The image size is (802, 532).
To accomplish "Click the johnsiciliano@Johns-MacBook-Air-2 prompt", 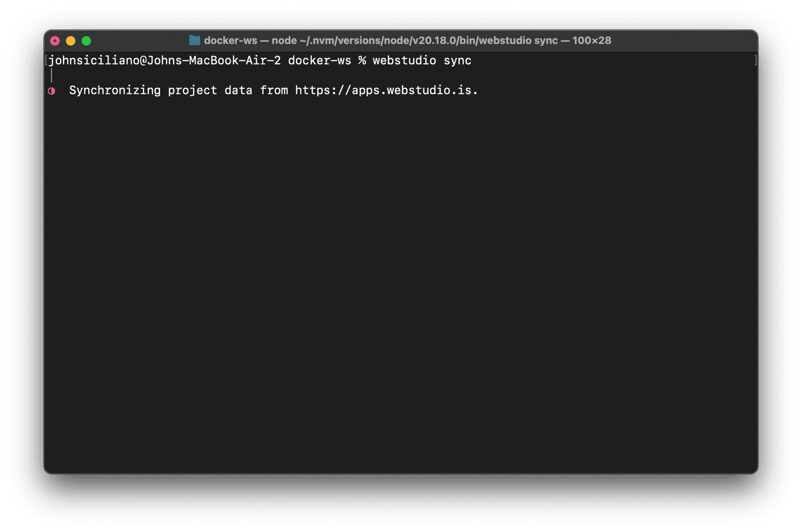I will pos(165,61).
